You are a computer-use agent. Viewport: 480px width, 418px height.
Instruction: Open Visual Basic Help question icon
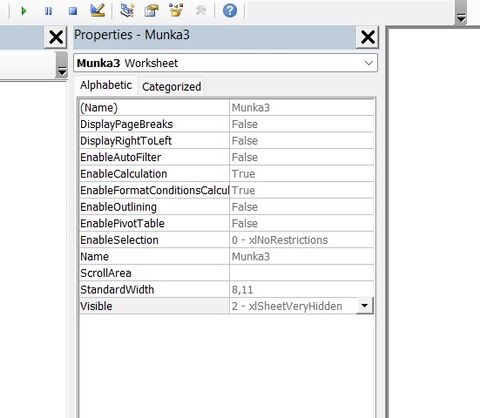click(x=230, y=11)
